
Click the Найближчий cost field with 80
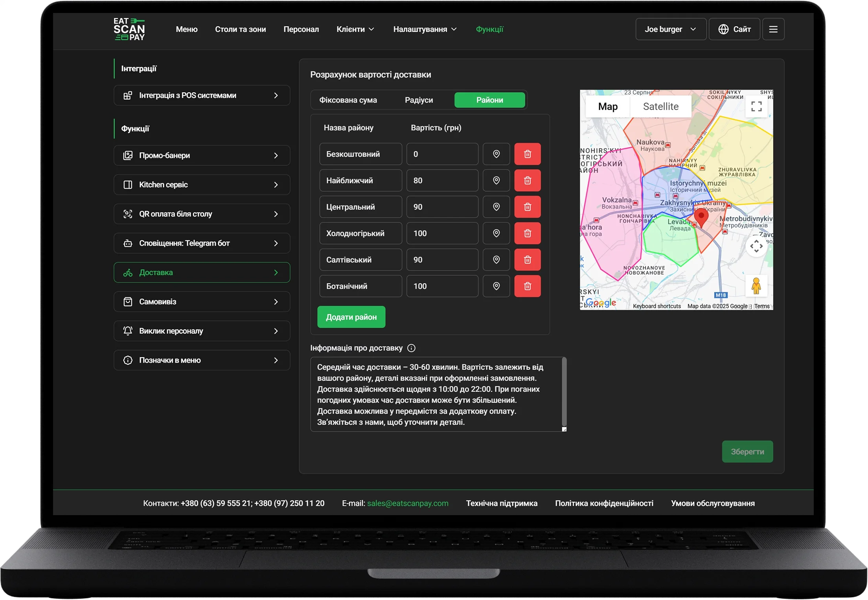coord(442,180)
